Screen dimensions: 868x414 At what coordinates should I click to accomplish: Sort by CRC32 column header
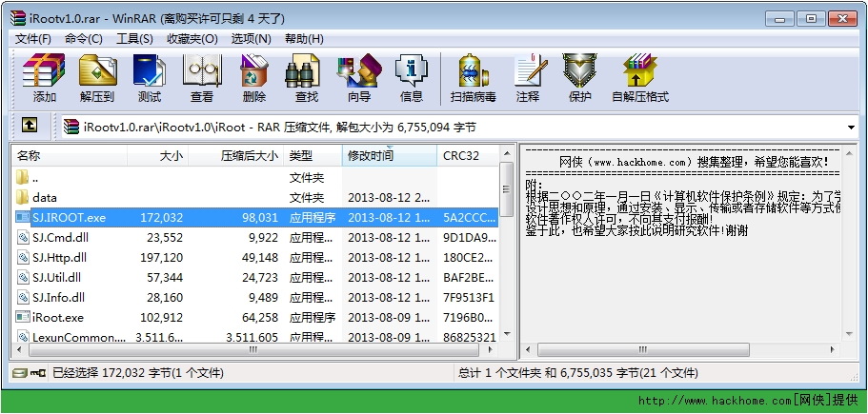(x=467, y=156)
